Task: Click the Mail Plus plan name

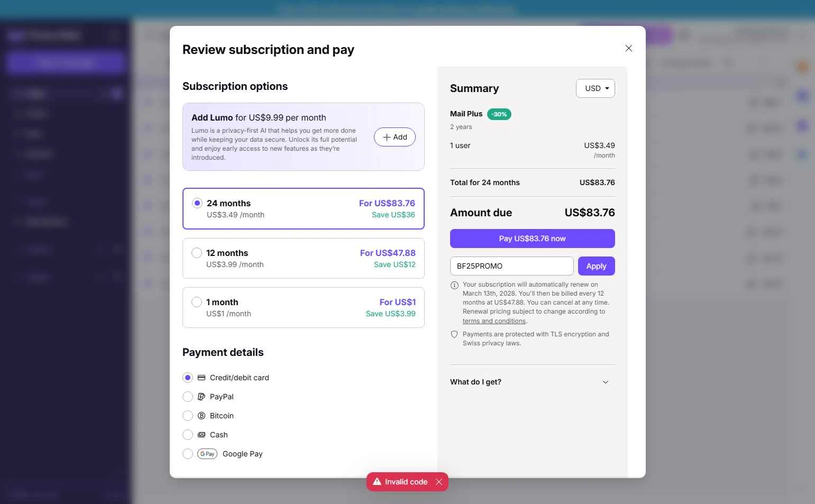Action: (466, 114)
